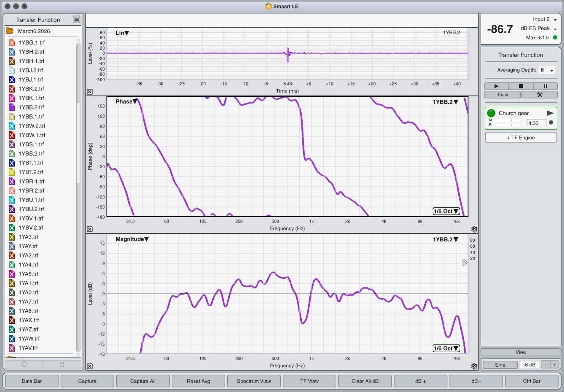
Task: Click the + TF Engine button
Action: 521,138
